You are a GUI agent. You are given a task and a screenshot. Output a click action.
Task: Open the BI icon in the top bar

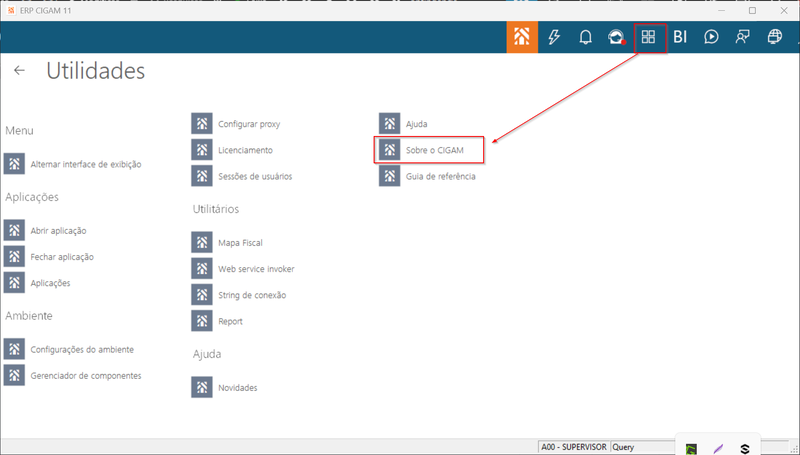click(x=680, y=37)
